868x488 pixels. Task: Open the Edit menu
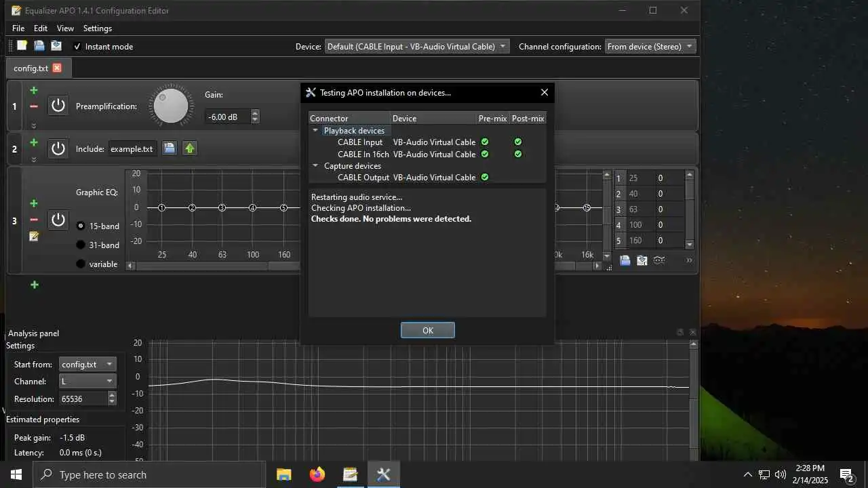click(41, 28)
